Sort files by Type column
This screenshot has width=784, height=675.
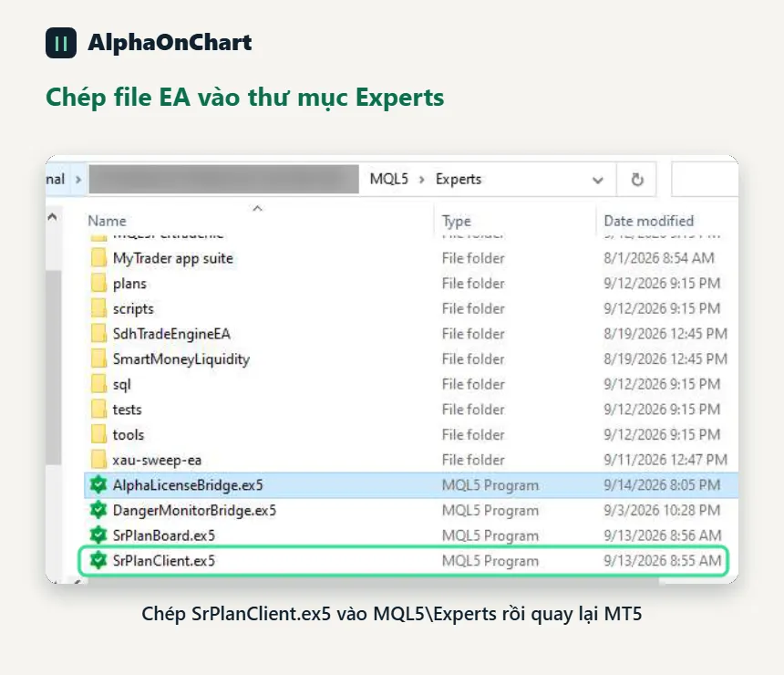[457, 221]
